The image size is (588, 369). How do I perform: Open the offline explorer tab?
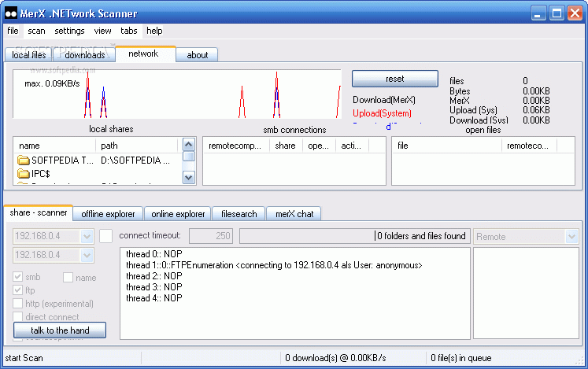(108, 214)
